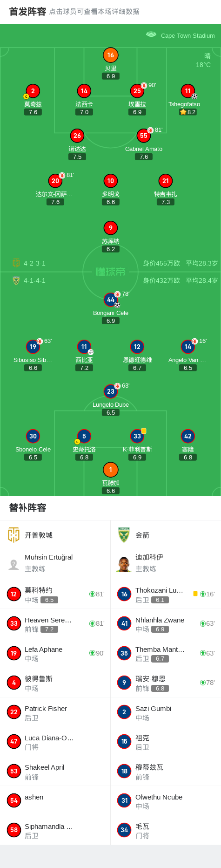Open the 金箭 team header
The width and height of the screenshot is (221, 868).
[166, 535]
